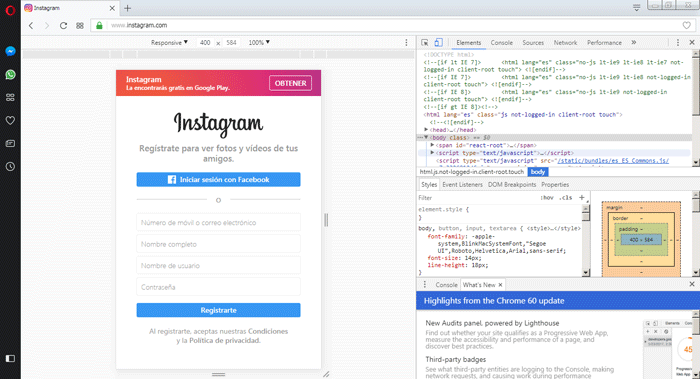Image resolution: width=700 pixels, height=379 pixels.
Task: Open Speed Dial start page button in toolbar
Action: [x=80, y=25]
